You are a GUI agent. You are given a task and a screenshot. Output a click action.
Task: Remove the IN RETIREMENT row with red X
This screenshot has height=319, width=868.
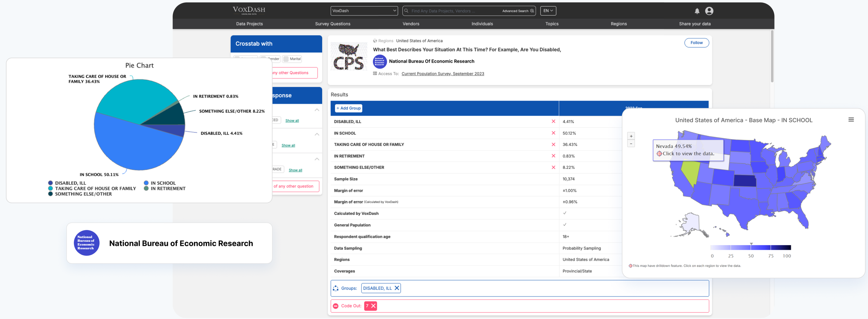553,156
